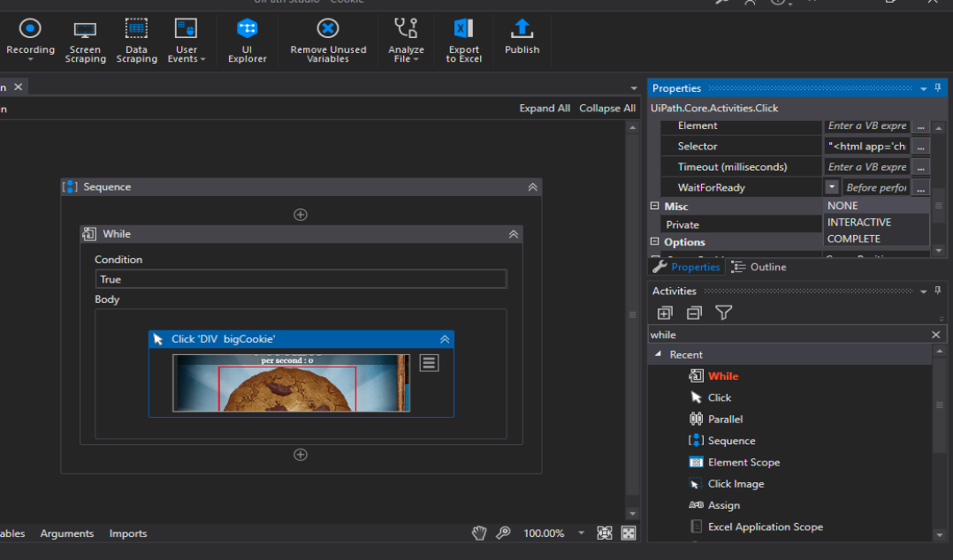Collapse the Click 'DIV bigCookie' activity
The image size is (953, 560).
[x=445, y=339]
